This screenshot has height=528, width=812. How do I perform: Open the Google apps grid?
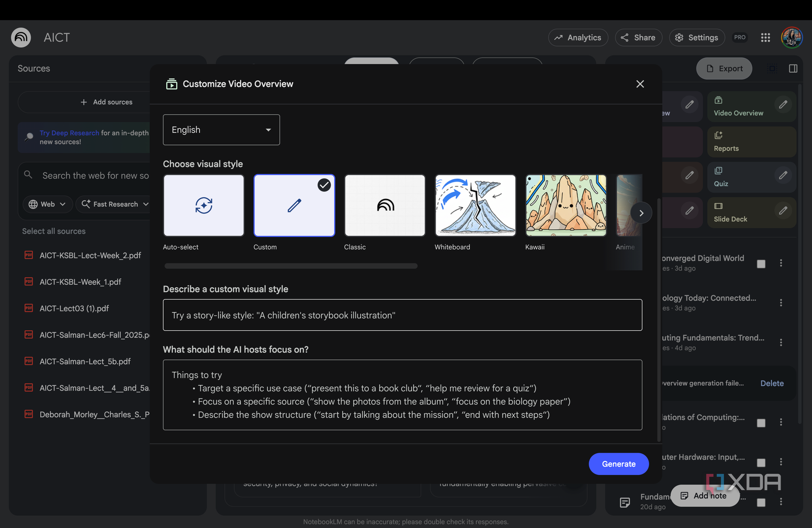pyautogui.click(x=765, y=37)
